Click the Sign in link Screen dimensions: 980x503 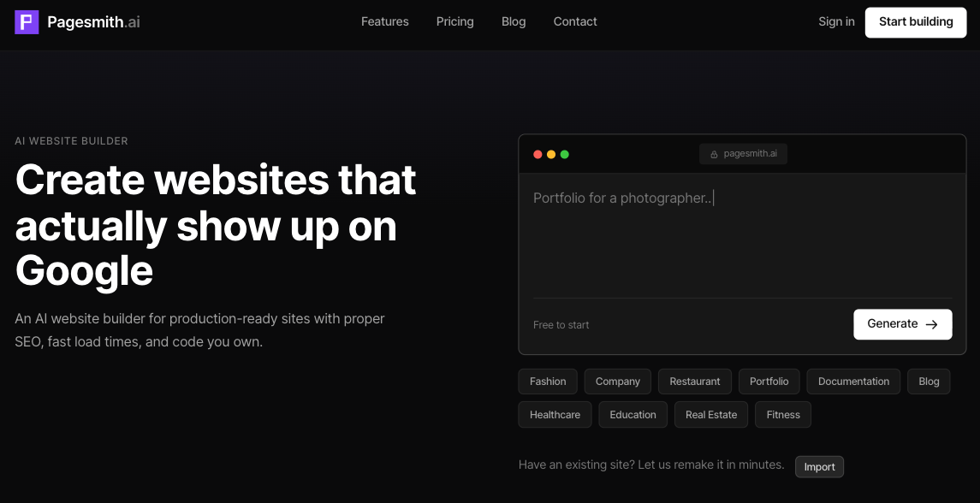click(x=836, y=22)
